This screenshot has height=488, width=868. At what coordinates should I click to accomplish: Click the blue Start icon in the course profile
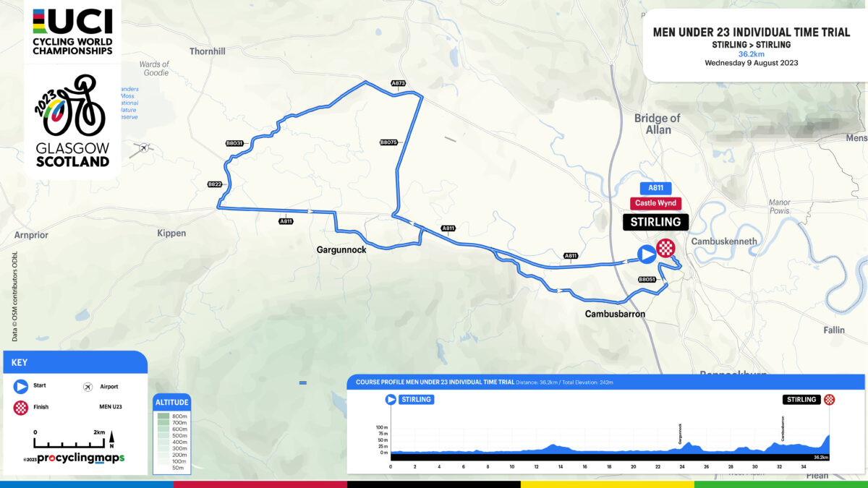[x=391, y=399]
